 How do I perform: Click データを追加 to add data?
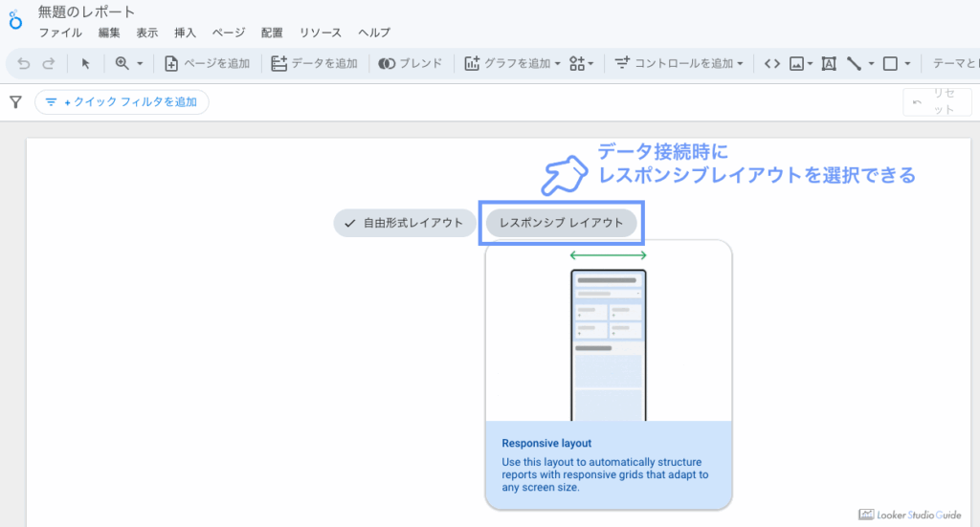[314, 64]
